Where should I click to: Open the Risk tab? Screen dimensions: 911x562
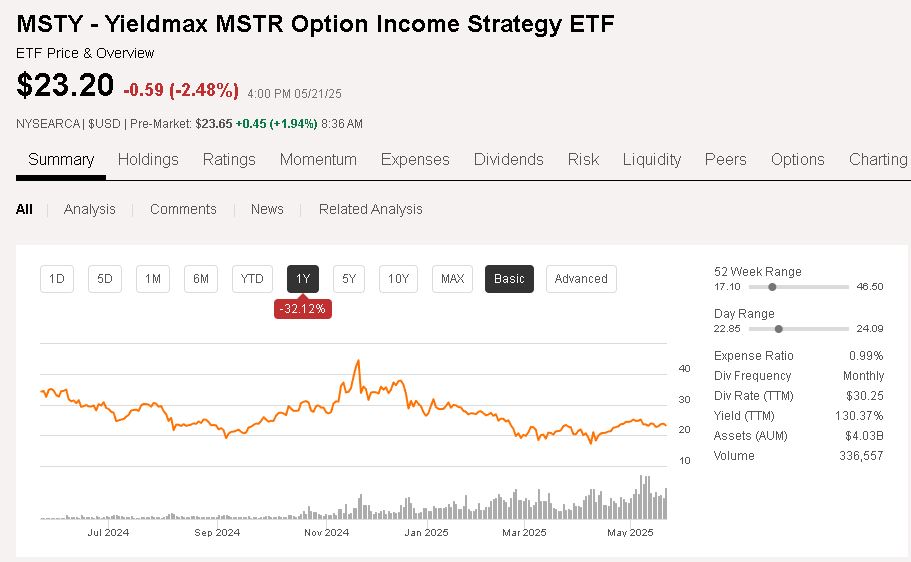click(583, 159)
